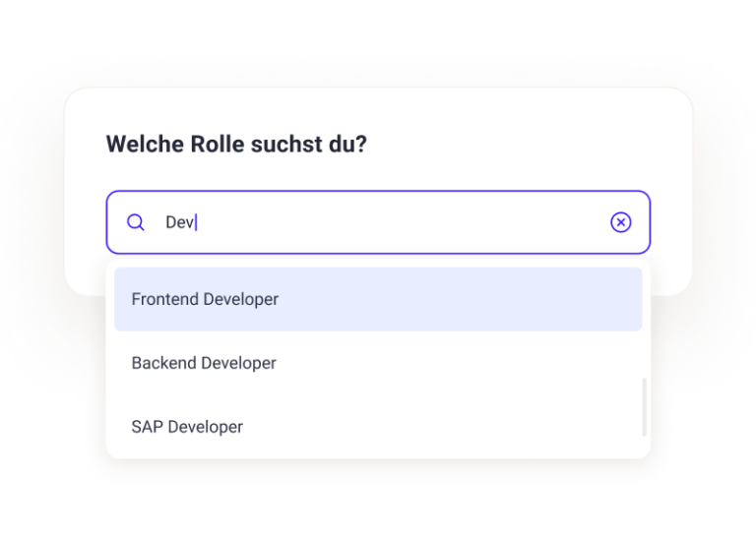Focus the role search input field
This screenshot has height=538, width=756.
pos(378,222)
